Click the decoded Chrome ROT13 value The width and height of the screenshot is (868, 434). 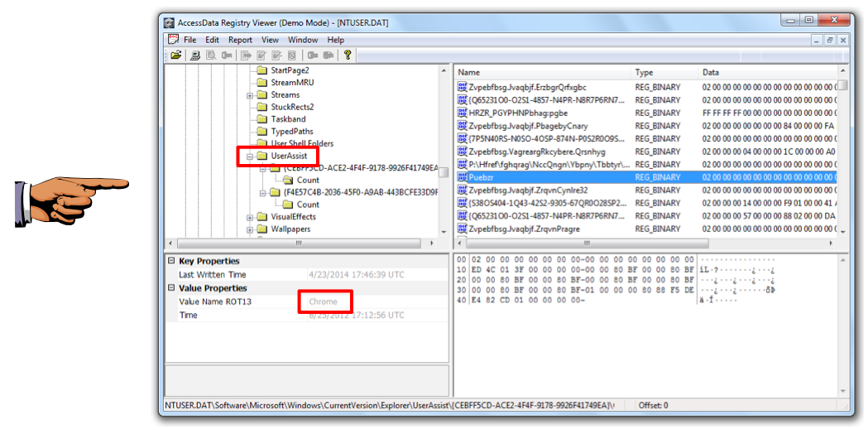click(323, 302)
